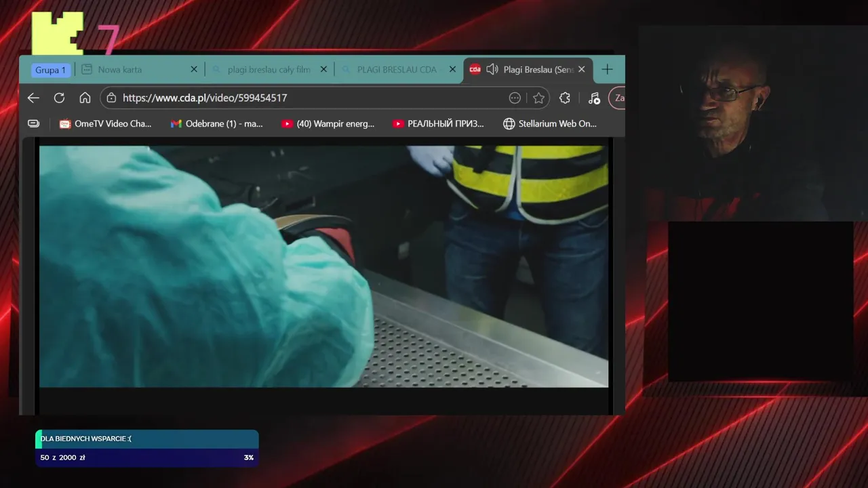
Task: Open a new tab with plus button
Action: point(607,69)
